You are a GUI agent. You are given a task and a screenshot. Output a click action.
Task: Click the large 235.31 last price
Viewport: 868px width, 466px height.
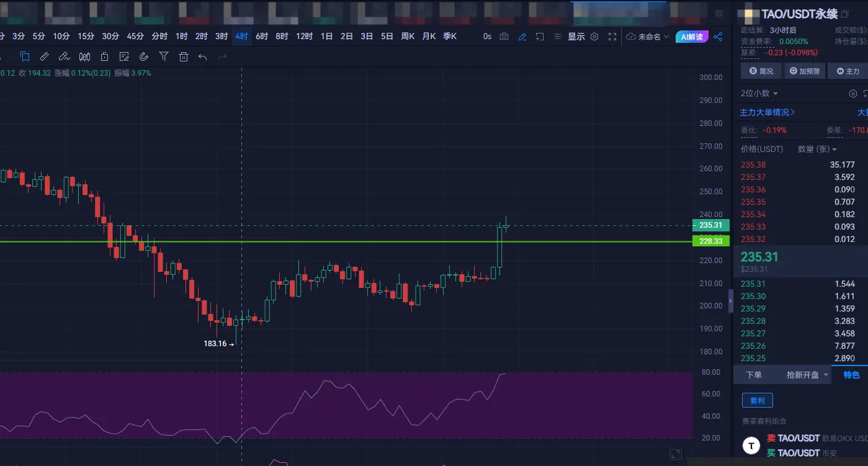tap(759, 257)
